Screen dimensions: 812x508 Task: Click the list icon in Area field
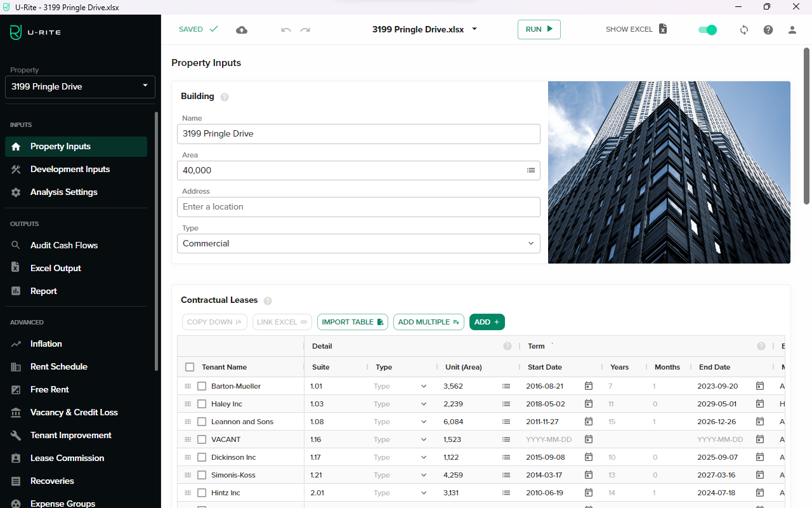pos(531,170)
